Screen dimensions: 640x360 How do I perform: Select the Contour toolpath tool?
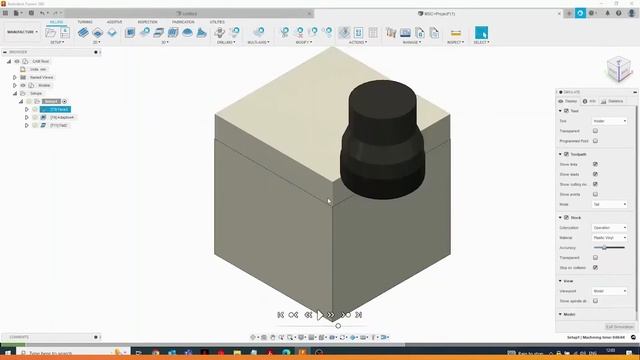pyautogui.click(x=173, y=32)
